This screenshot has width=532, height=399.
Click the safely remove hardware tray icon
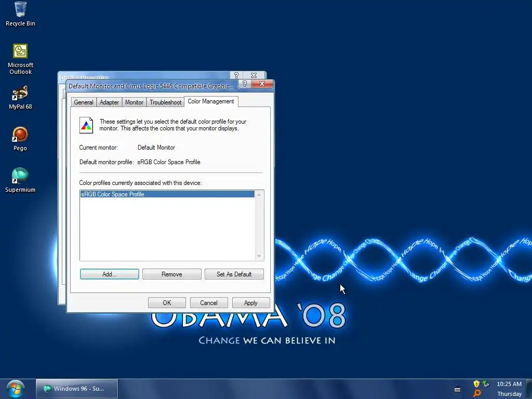[486, 384]
